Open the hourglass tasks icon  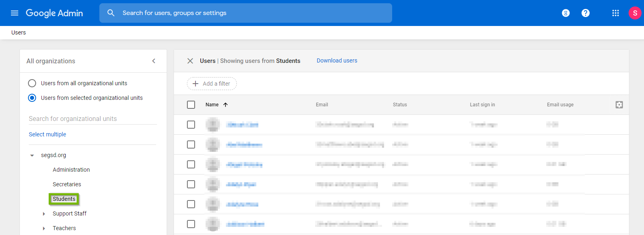coord(566,13)
